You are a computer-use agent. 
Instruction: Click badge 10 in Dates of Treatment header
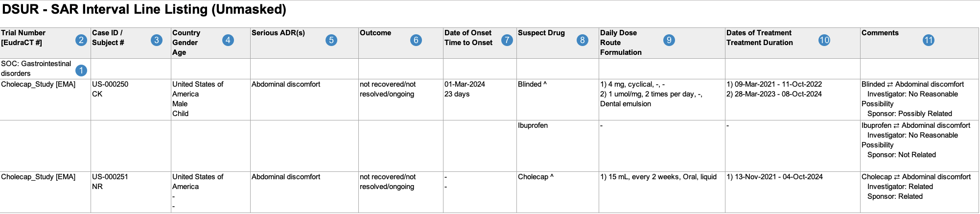click(x=824, y=40)
